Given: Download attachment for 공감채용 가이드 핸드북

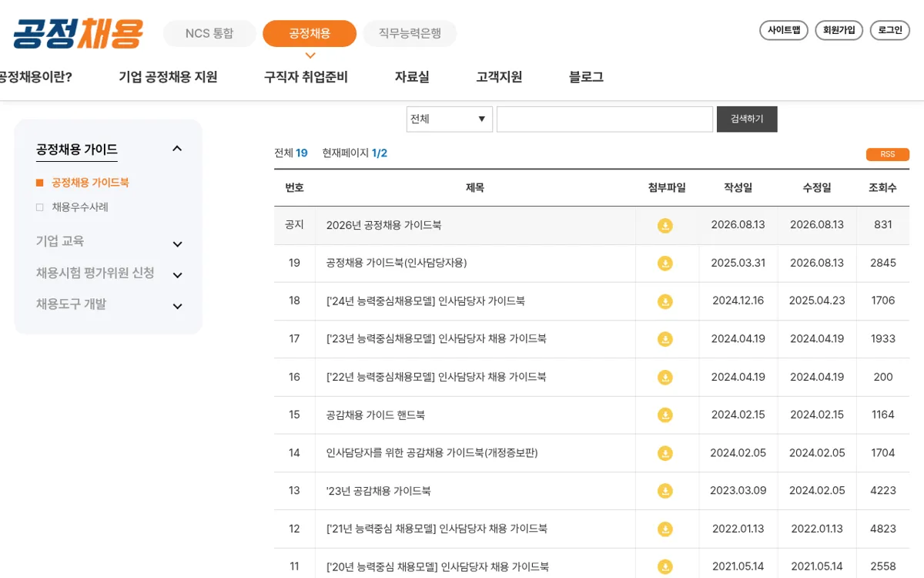Looking at the screenshot, I should pos(665,415).
